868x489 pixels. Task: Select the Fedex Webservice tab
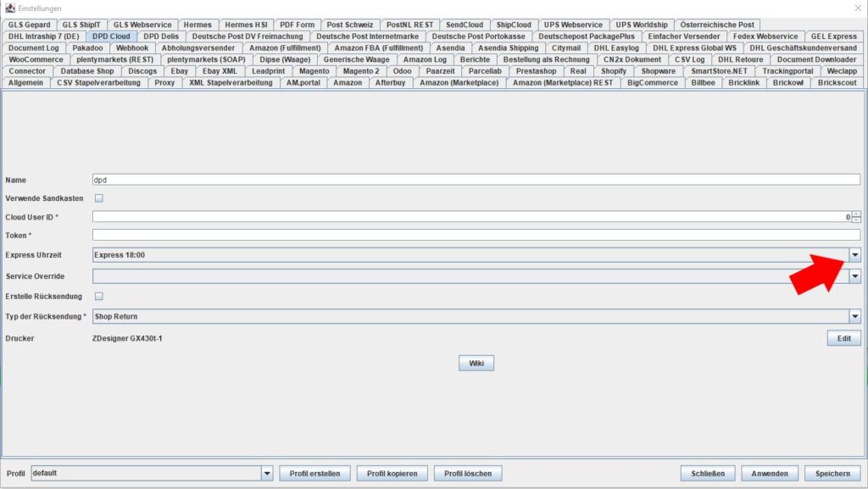(x=765, y=36)
